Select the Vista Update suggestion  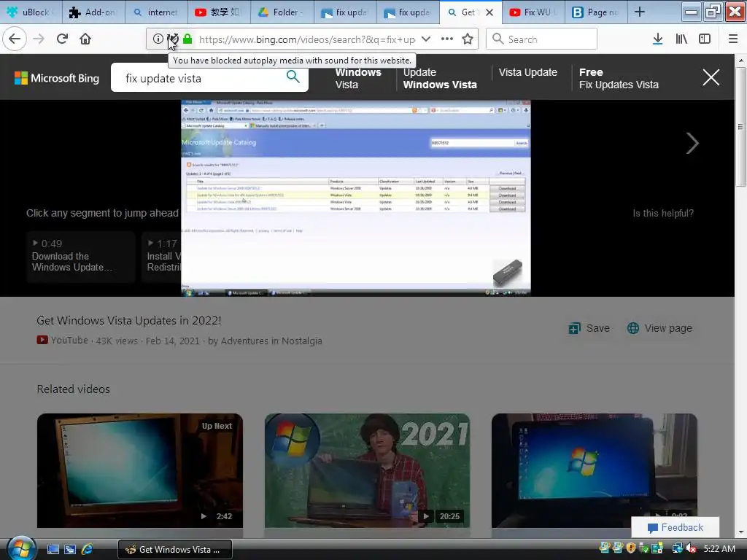(528, 72)
